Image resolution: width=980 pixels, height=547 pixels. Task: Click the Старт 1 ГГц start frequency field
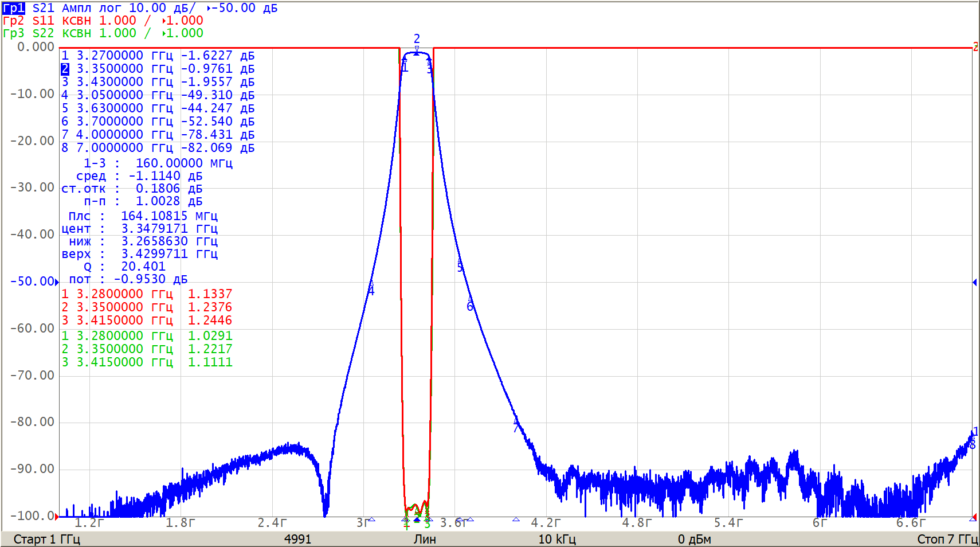pyautogui.click(x=47, y=539)
